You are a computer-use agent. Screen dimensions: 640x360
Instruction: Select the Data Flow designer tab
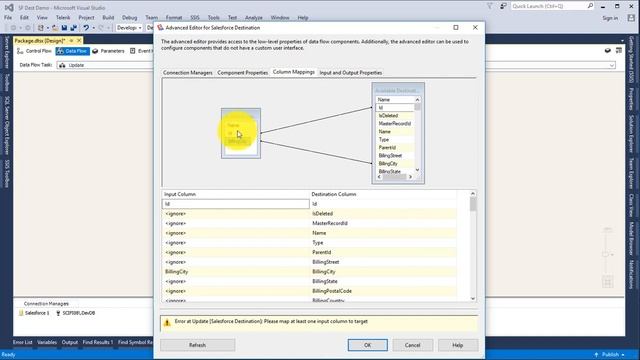point(73,51)
